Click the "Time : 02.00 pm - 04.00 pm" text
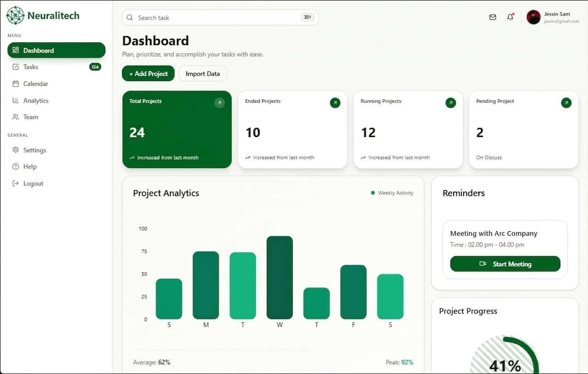Viewport: 588px width, 374px height. [488, 245]
